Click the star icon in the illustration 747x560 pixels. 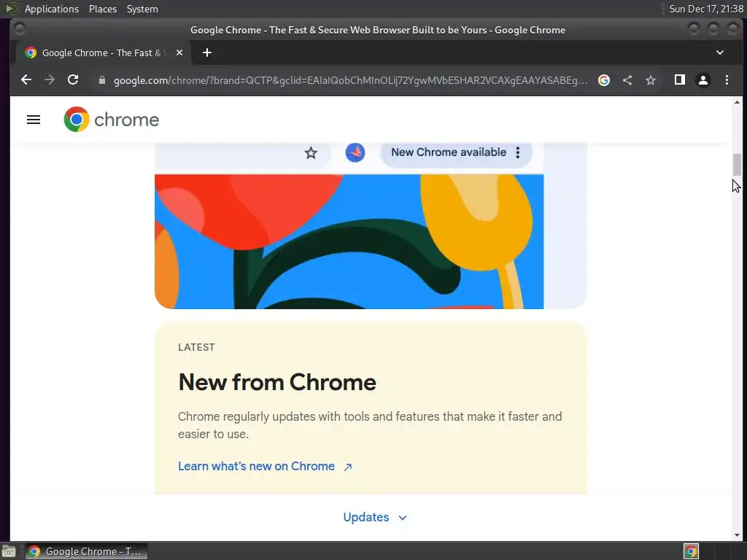click(311, 153)
